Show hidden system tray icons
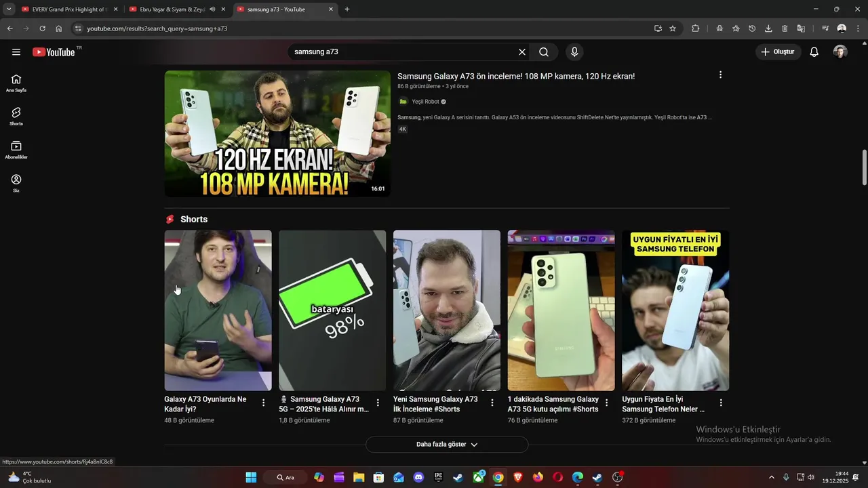Screen dimensions: 868x488 click(771, 477)
